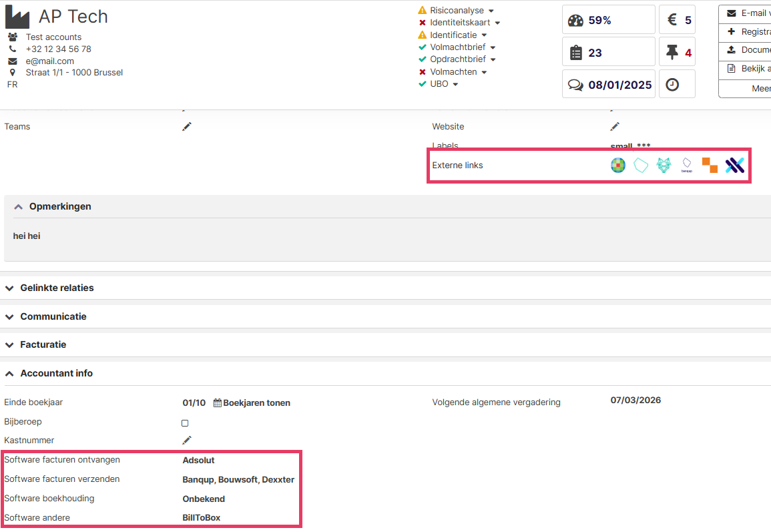Click the e@mail.com email address
Image resolution: width=771 pixels, height=532 pixels.
(x=49, y=61)
